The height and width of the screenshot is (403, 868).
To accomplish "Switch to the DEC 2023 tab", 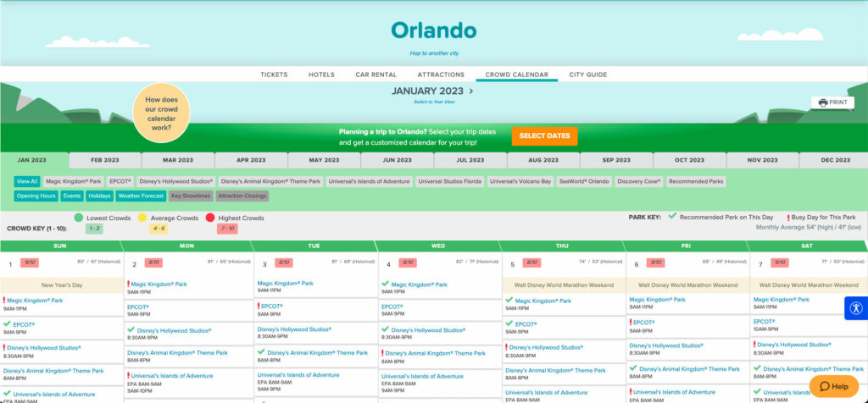I will (x=834, y=160).
